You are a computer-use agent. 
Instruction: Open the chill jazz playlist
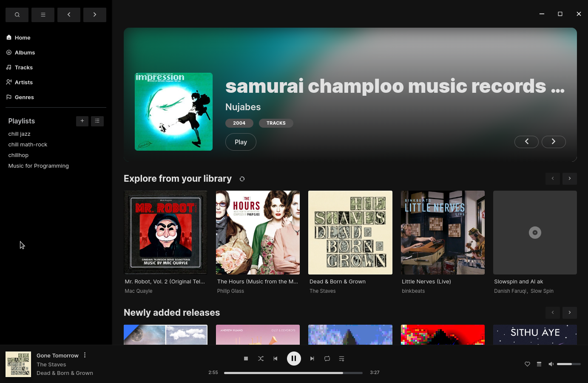(20, 134)
